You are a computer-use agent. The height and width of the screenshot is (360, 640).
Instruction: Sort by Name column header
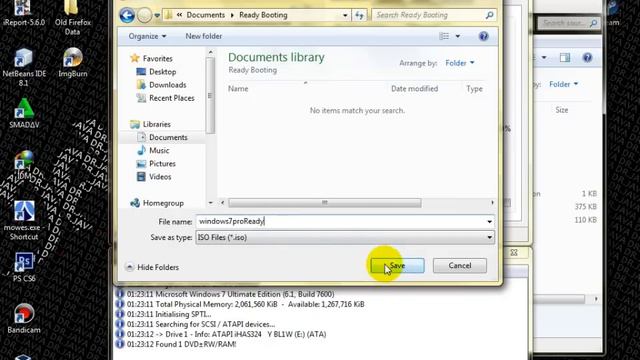[238, 89]
